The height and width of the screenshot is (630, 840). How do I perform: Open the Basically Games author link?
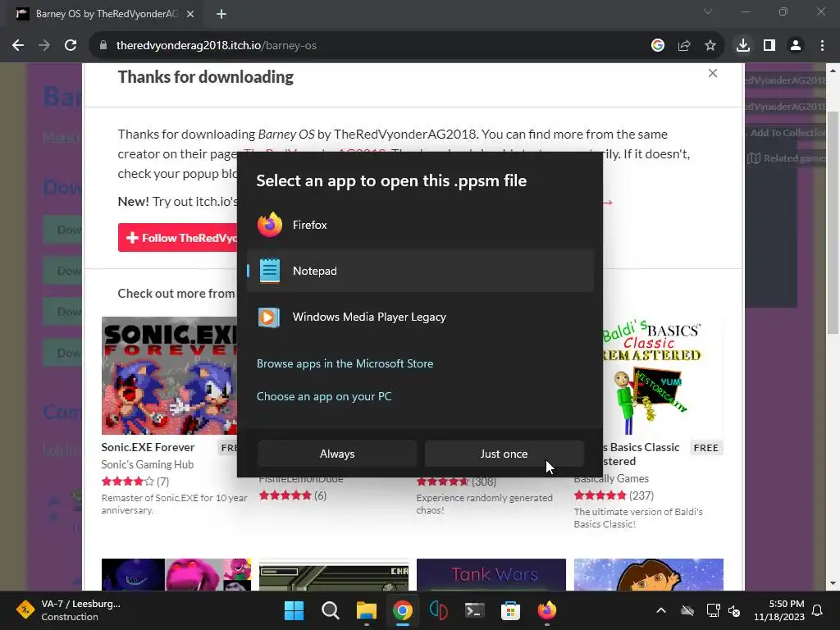click(611, 478)
